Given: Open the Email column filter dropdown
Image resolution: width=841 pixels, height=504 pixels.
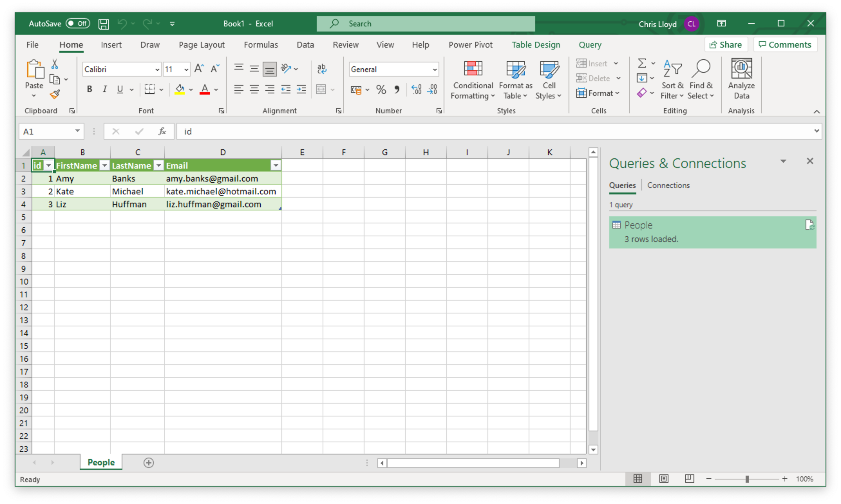Looking at the screenshot, I should tap(276, 165).
